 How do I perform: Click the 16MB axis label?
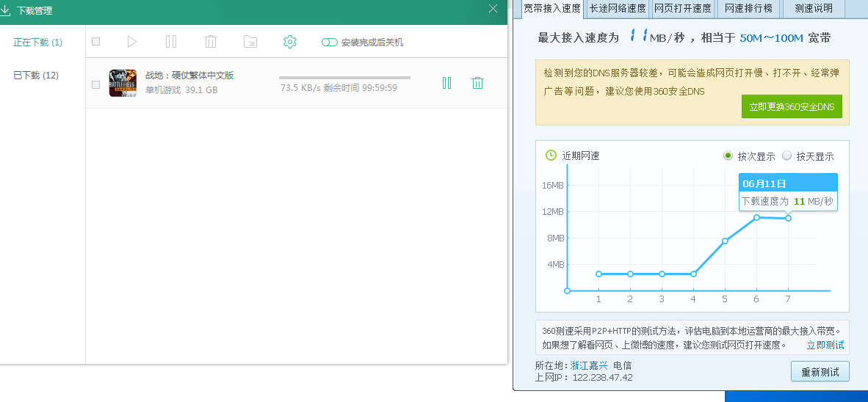(x=553, y=185)
